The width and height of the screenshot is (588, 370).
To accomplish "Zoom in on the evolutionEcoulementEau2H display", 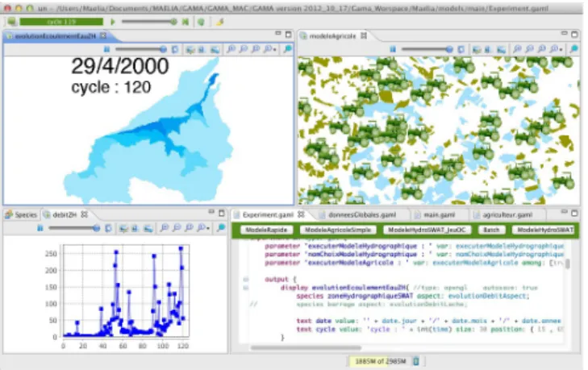I will click(x=231, y=49).
